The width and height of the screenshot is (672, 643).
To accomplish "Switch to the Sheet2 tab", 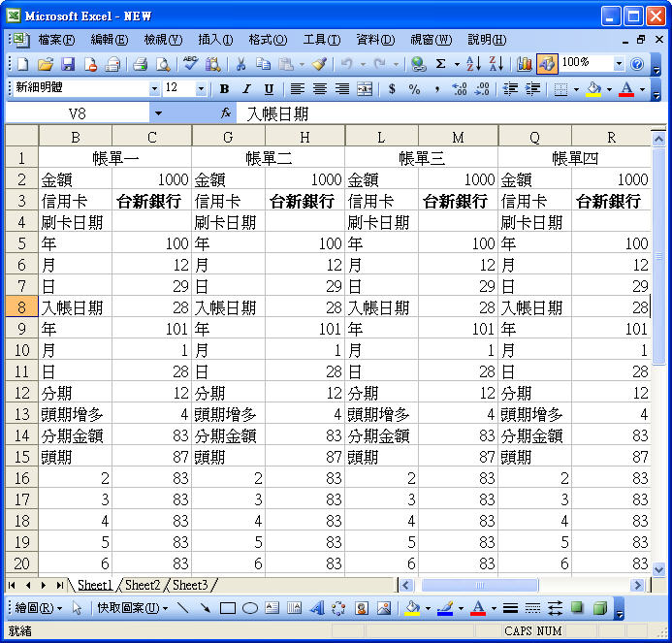I will [x=143, y=585].
